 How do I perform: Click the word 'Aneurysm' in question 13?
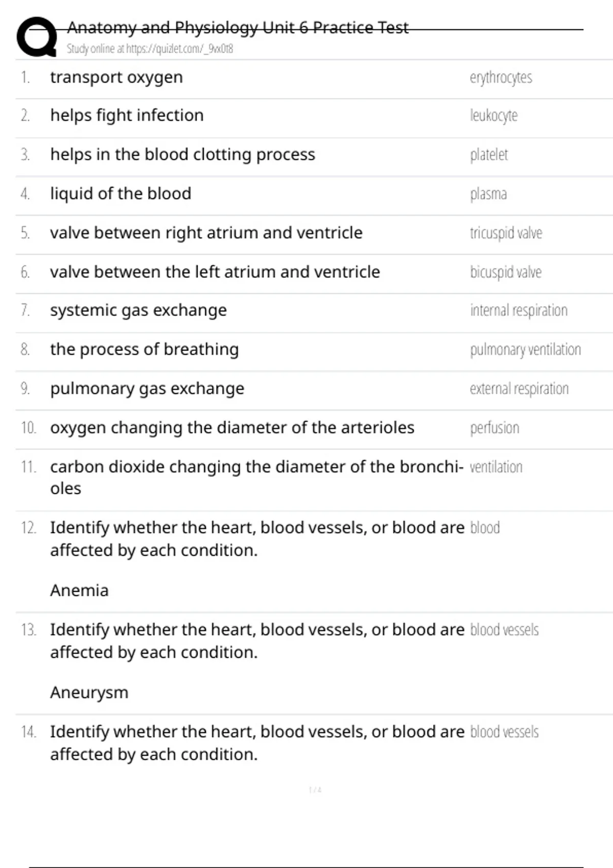tap(89, 692)
